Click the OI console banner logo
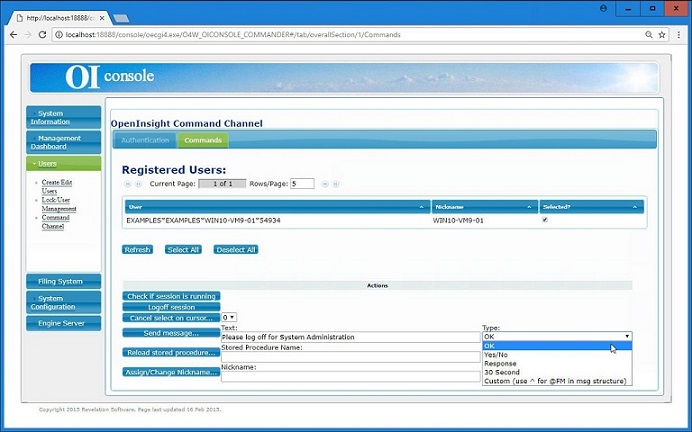692x432 pixels. 110,77
